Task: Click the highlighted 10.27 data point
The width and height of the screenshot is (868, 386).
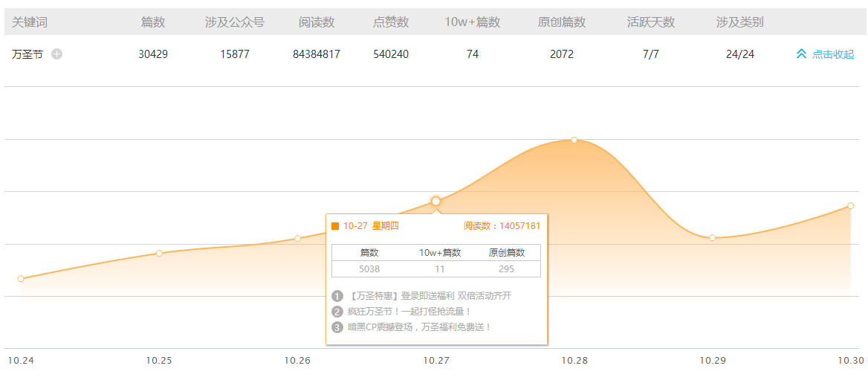Action: tap(435, 202)
